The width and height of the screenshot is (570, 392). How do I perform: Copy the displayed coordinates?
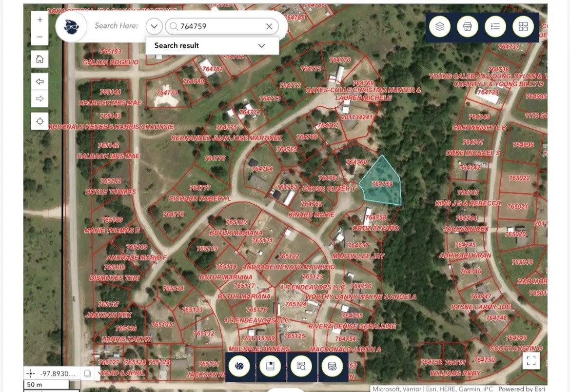click(x=87, y=373)
